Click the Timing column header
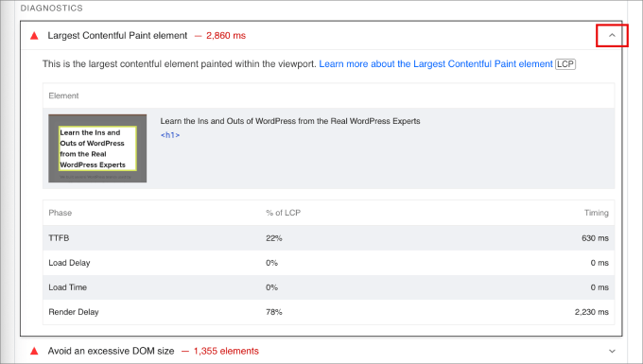This screenshot has height=364, width=643. (x=597, y=213)
